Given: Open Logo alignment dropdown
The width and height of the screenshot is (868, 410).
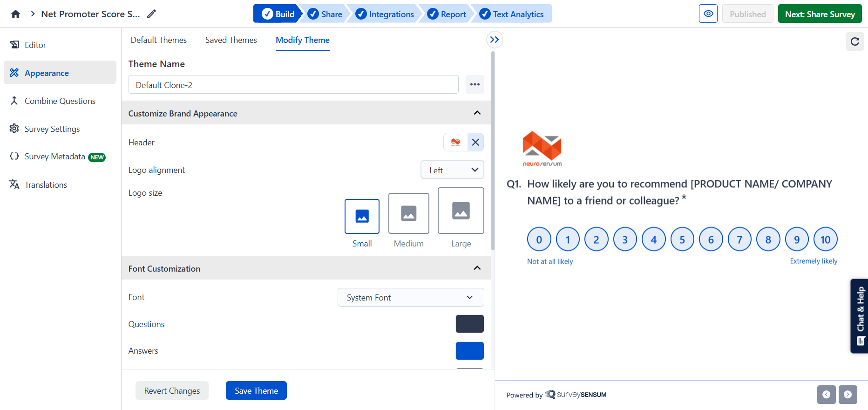Looking at the screenshot, I should point(452,170).
